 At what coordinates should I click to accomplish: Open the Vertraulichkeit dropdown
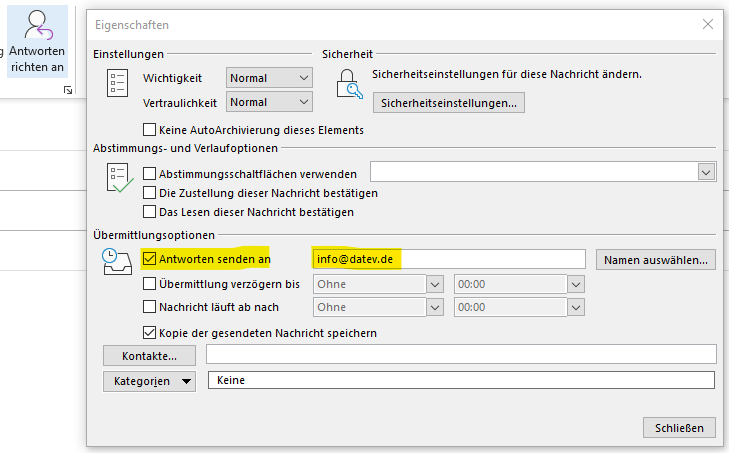[x=269, y=102]
